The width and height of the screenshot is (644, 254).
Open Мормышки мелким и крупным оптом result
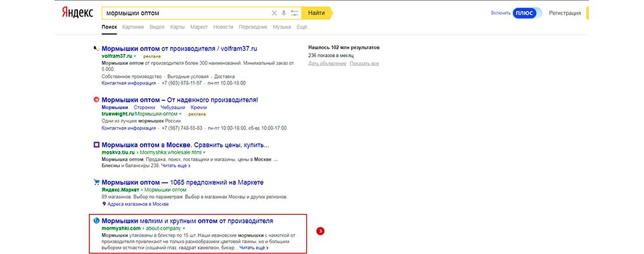(x=187, y=220)
